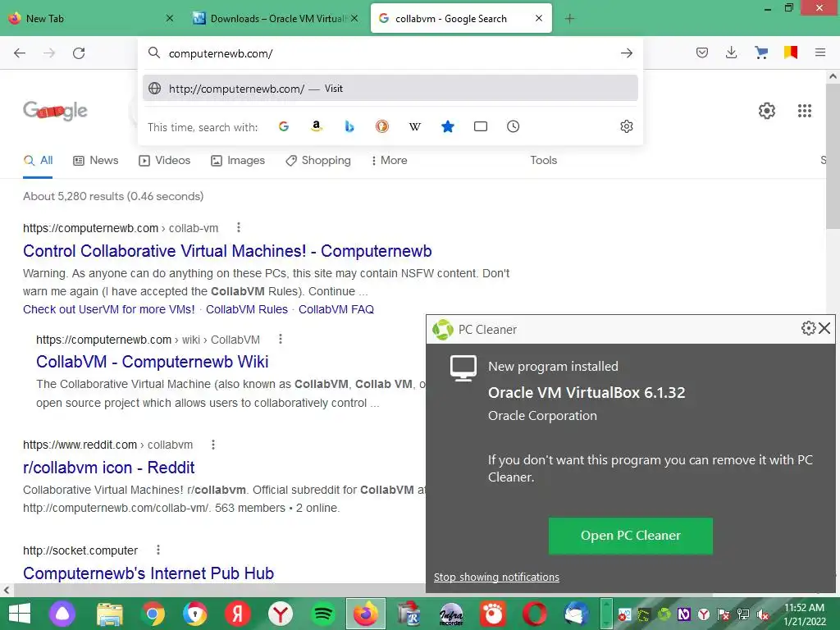Close the collabvm Google Search tab
This screenshot has height=630, width=840.
(539, 18)
